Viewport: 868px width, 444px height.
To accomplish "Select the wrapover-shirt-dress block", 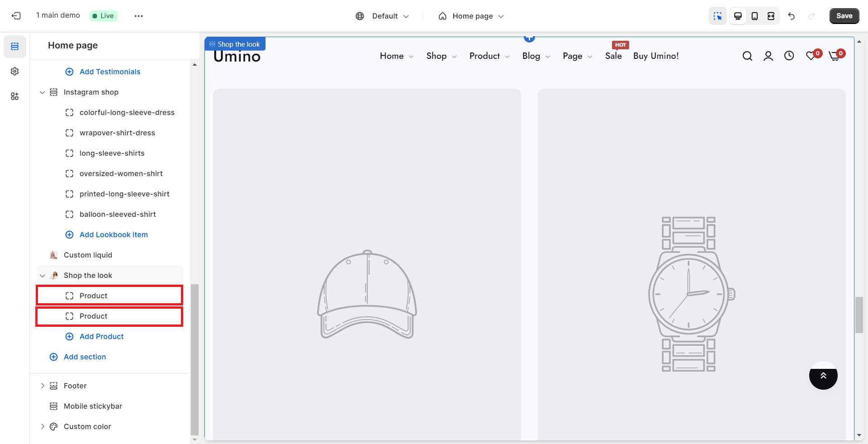I will (117, 133).
